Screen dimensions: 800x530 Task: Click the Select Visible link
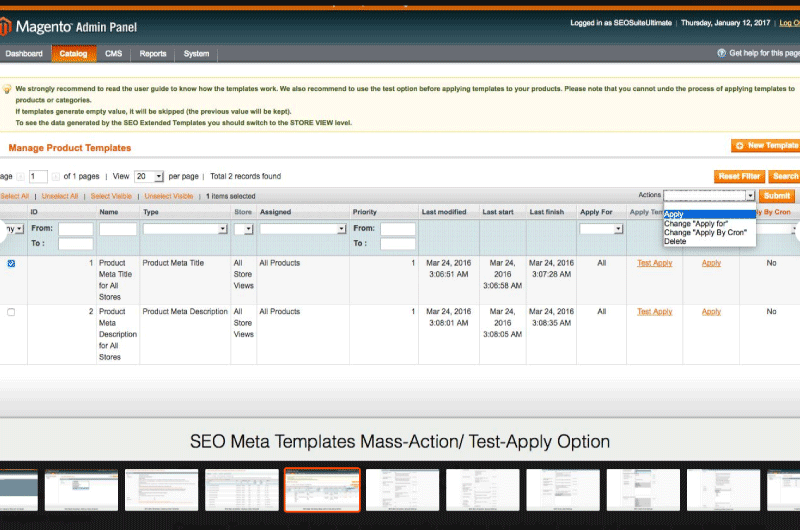coord(111,196)
